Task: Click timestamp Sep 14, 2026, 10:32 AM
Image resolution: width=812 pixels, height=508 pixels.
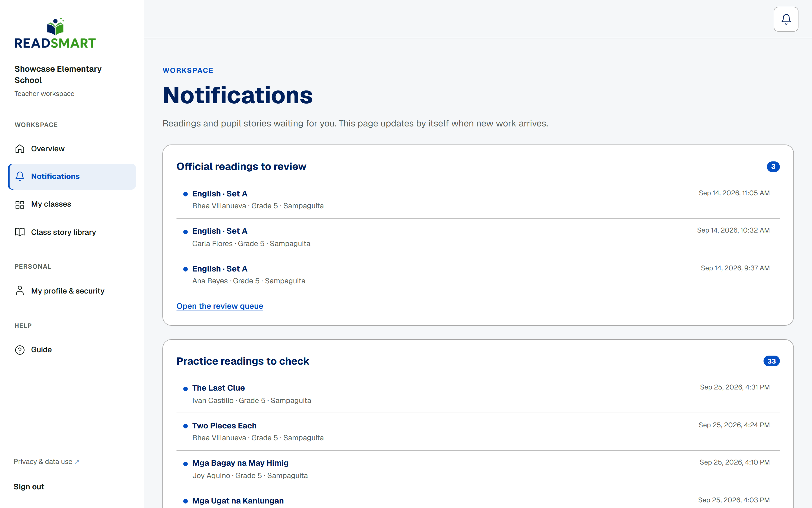Action: pyautogui.click(x=734, y=231)
